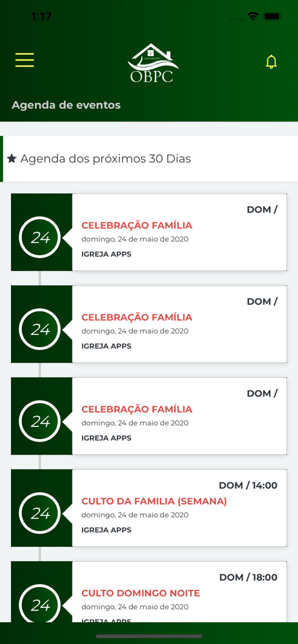This screenshot has width=298, height=644.
Task: Select the Agenda dos próximos 30 Dias header
Action: [x=149, y=159]
